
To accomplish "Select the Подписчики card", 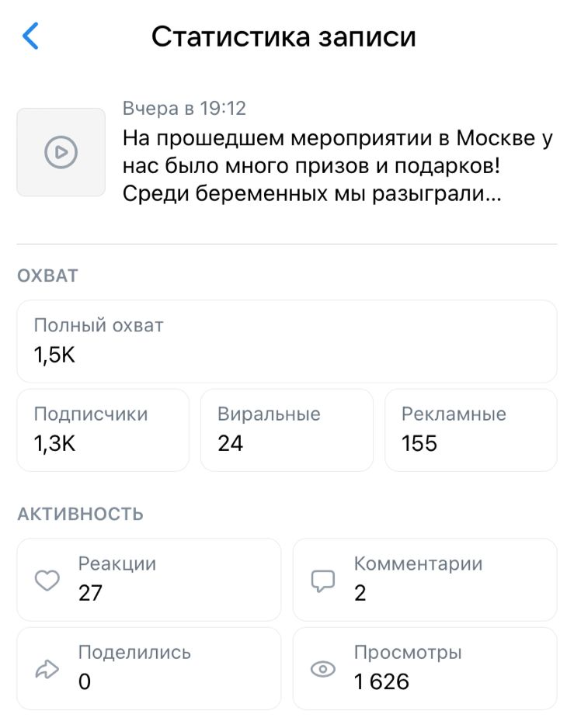I will click(103, 430).
